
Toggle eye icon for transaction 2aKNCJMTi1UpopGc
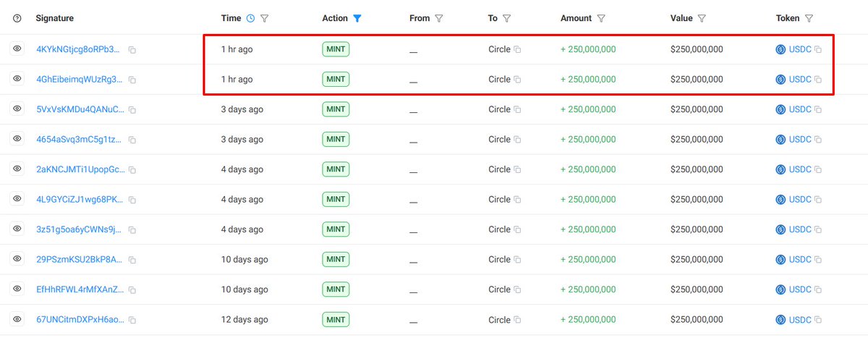tap(17, 169)
